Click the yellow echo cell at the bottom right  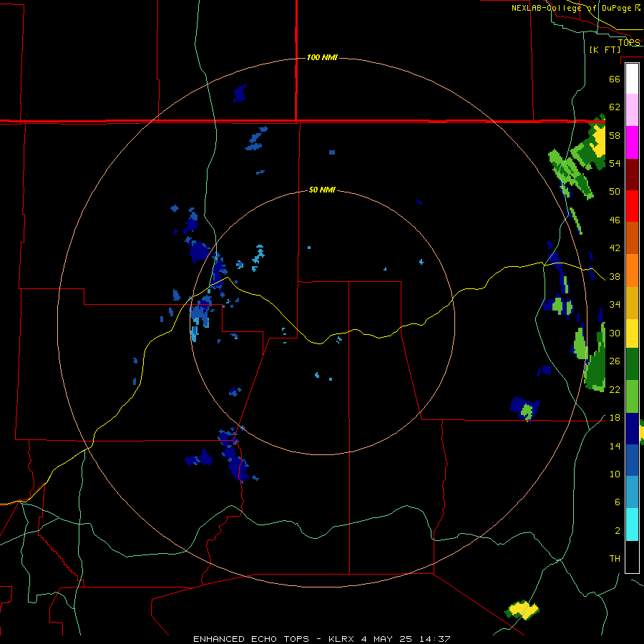(522, 610)
